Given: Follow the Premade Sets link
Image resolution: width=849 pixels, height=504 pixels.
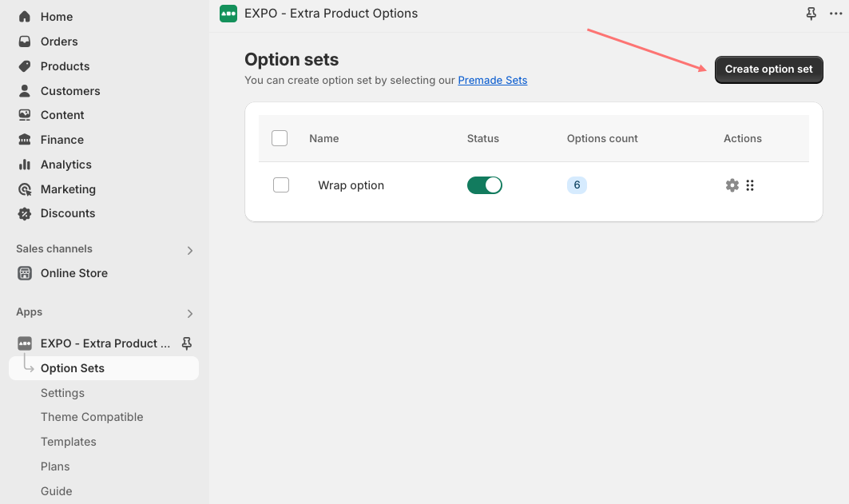Looking at the screenshot, I should click(x=493, y=80).
